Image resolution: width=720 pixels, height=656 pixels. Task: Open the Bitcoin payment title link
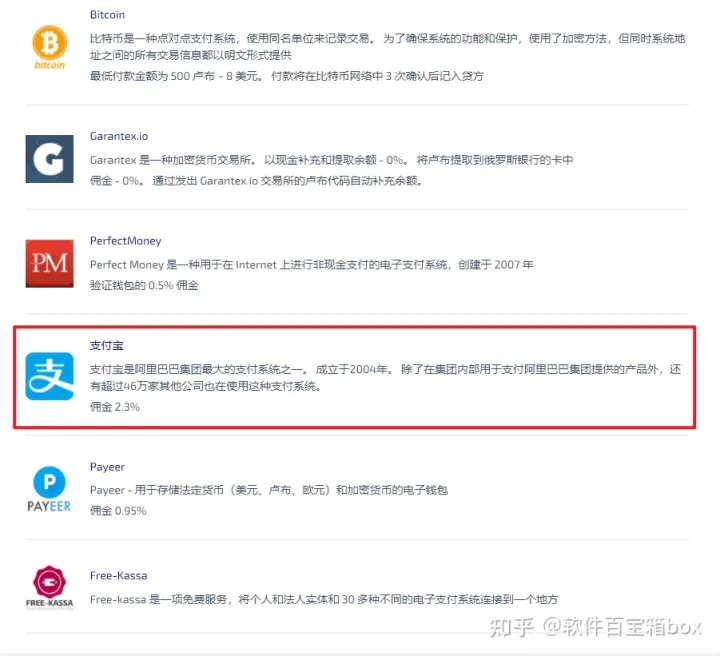click(x=107, y=15)
